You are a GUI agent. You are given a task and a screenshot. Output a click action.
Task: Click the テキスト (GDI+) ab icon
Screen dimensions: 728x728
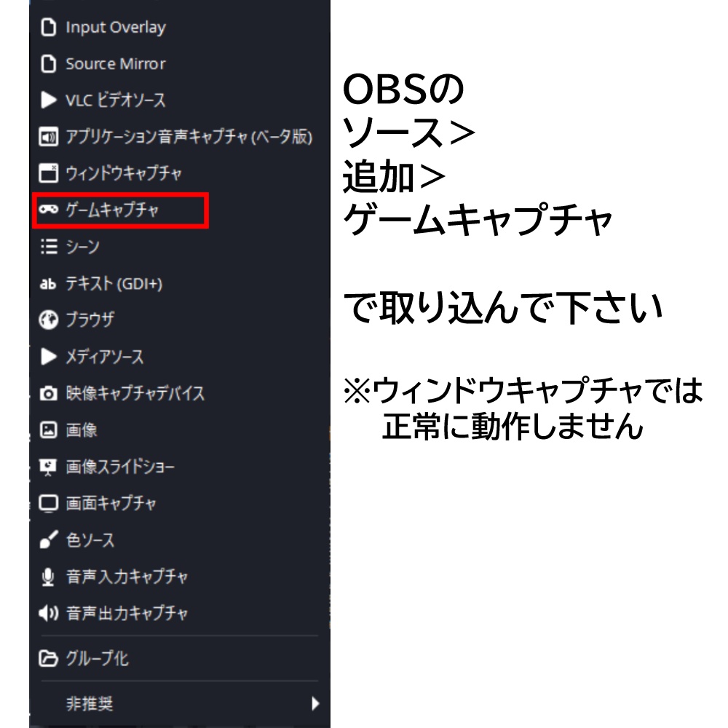[x=48, y=283]
